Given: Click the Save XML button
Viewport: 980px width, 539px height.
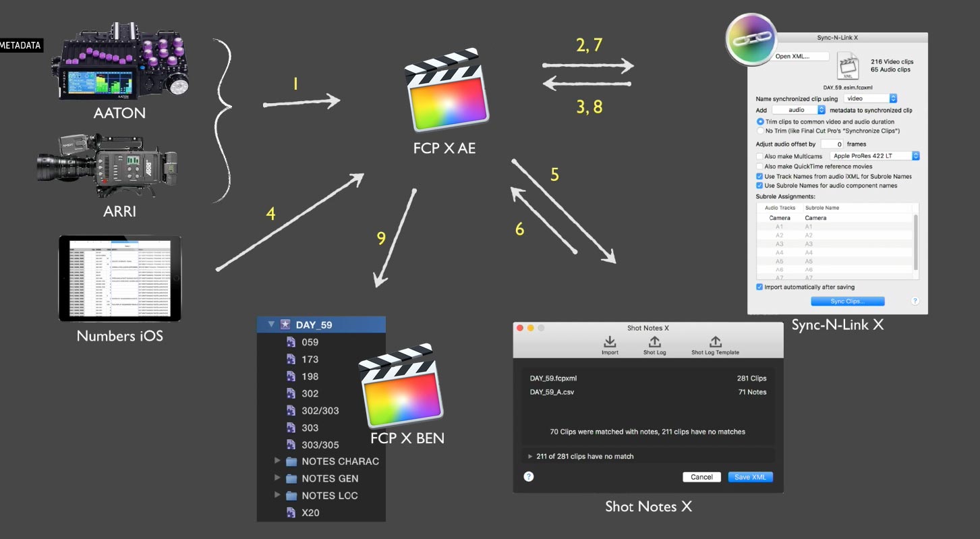Looking at the screenshot, I should tap(751, 477).
